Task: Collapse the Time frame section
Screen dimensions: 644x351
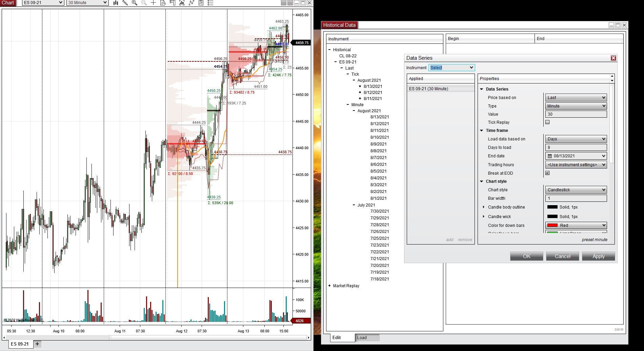Action: (482, 131)
